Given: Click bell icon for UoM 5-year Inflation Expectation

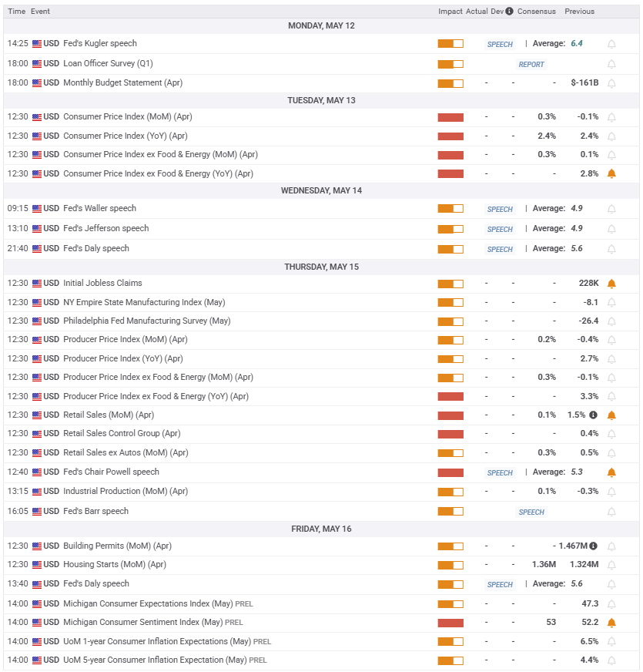Looking at the screenshot, I should point(611,660).
